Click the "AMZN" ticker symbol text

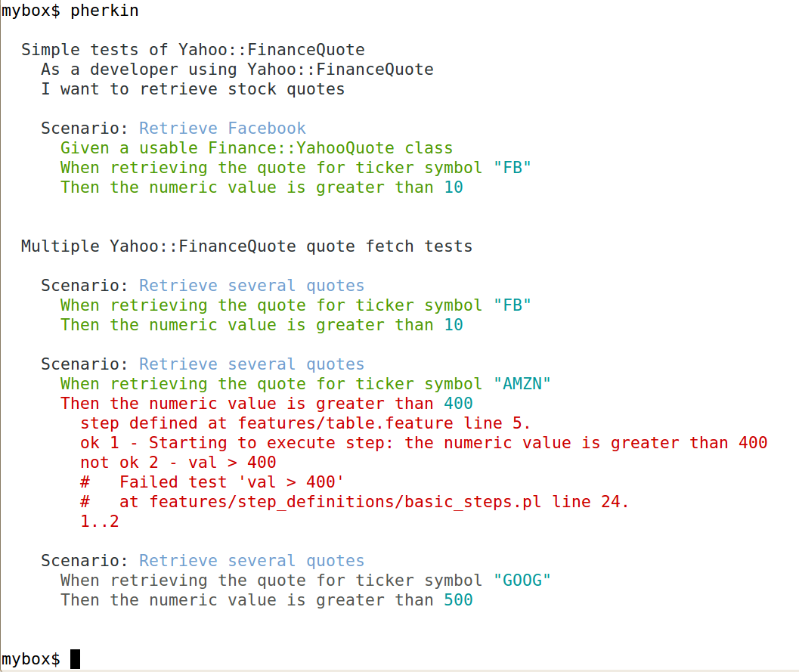[522, 384]
